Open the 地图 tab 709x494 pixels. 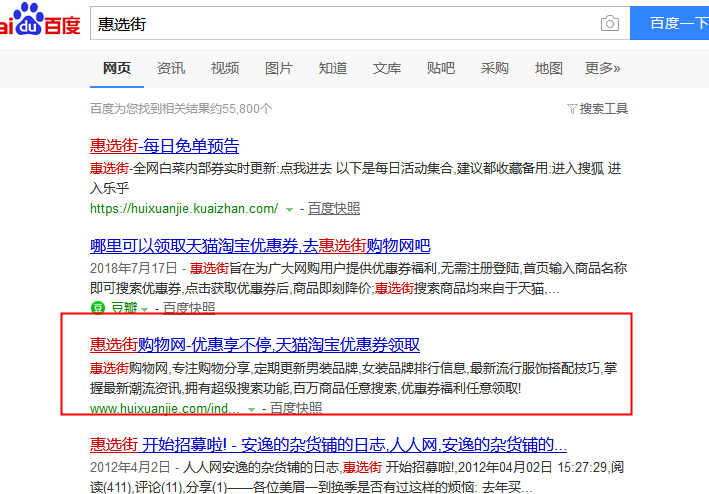tap(548, 68)
